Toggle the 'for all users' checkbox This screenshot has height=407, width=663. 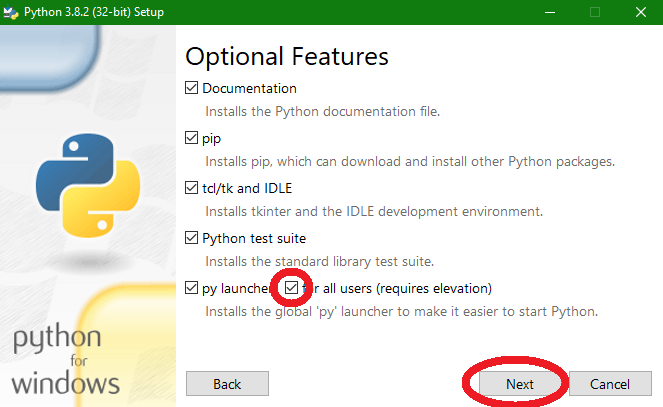pyautogui.click(x=291, y=288)
